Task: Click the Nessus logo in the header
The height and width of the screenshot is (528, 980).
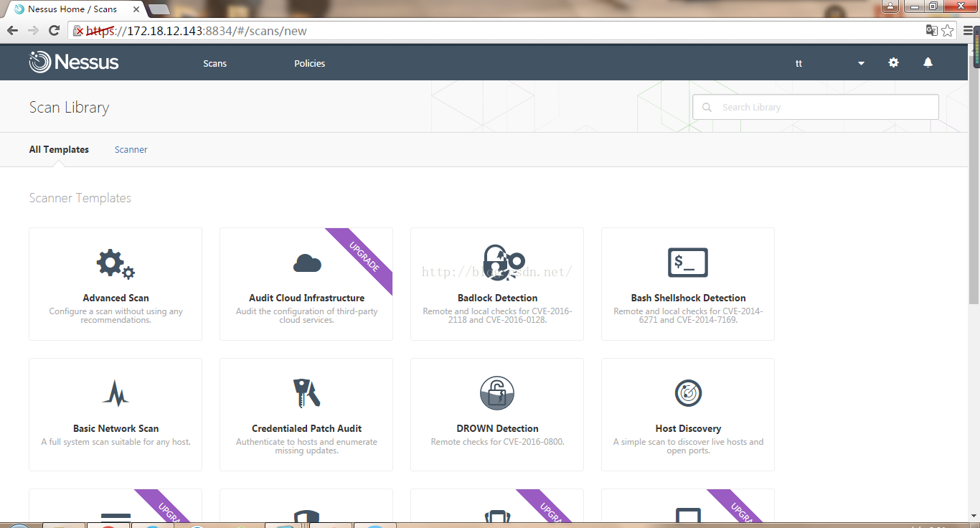Action: (x=74, y=62)
